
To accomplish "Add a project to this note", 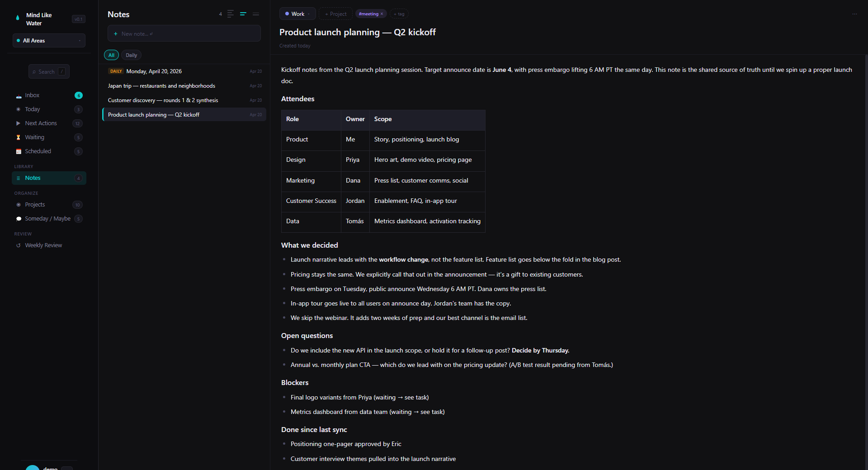I will pos(335,14).
